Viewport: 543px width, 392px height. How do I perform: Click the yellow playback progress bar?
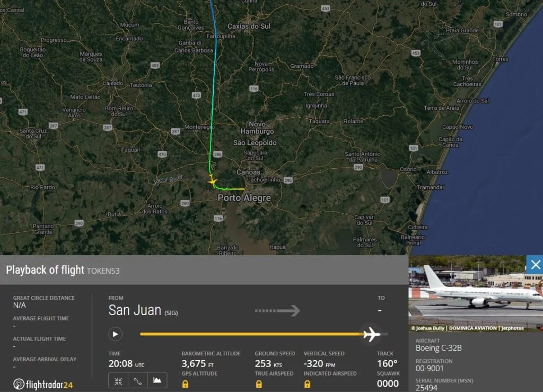(252, 334)
